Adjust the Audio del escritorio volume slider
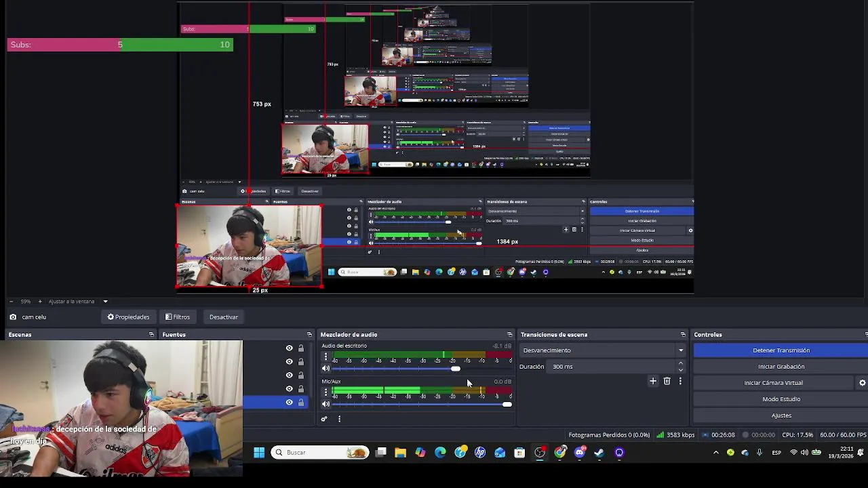This screenshot has width=868, height=488. tap(422, 369)
